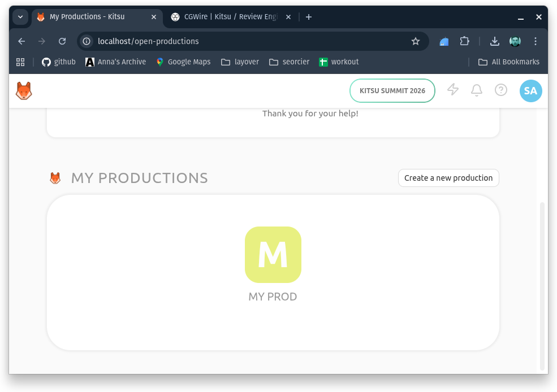Go back to previous page
Viewport: 557px width, 392px height.
click(x=21, y=41)
